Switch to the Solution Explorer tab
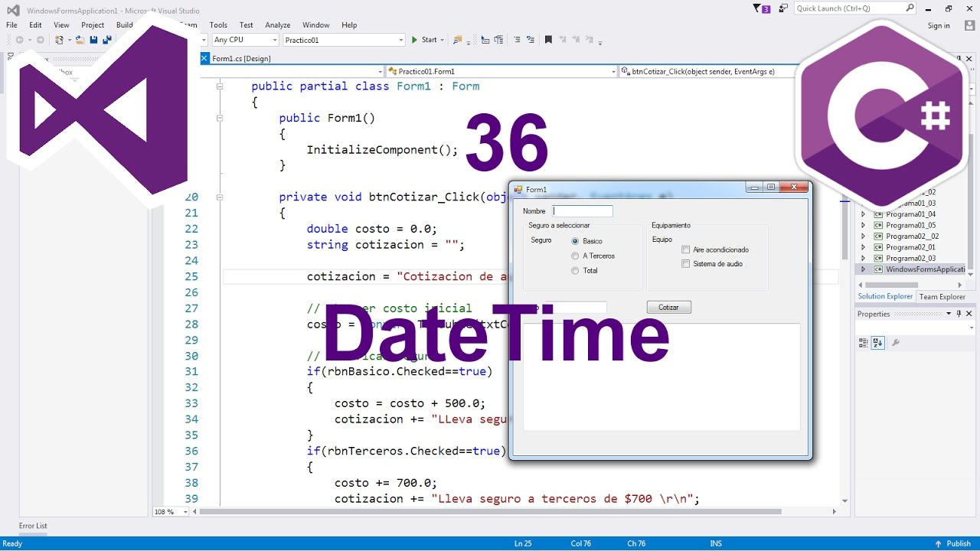The width and height of the screenshot is (980, 551). [x=885, y=296]
